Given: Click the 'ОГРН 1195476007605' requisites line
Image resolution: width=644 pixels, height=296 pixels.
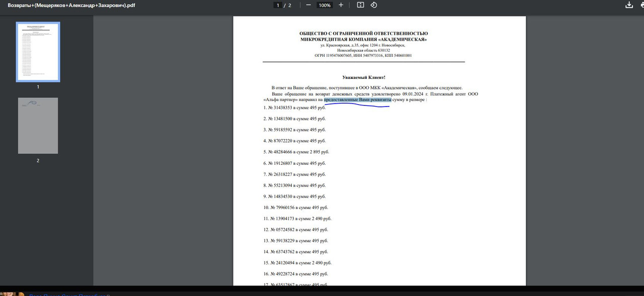Looking at the screenshot, I should (364, 55).
